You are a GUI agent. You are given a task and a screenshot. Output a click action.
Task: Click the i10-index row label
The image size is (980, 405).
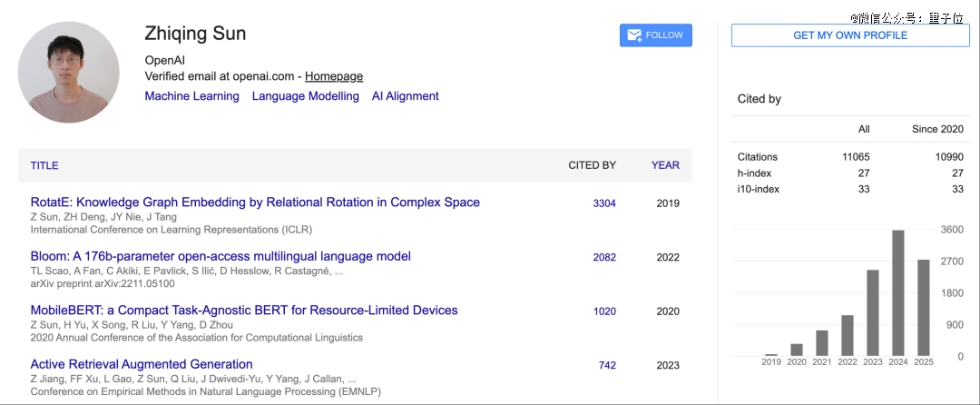pos(758,189)
